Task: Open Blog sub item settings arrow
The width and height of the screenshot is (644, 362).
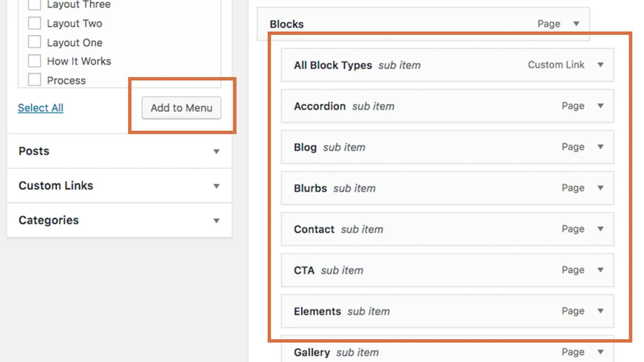Action: click(x=600, y=147)
